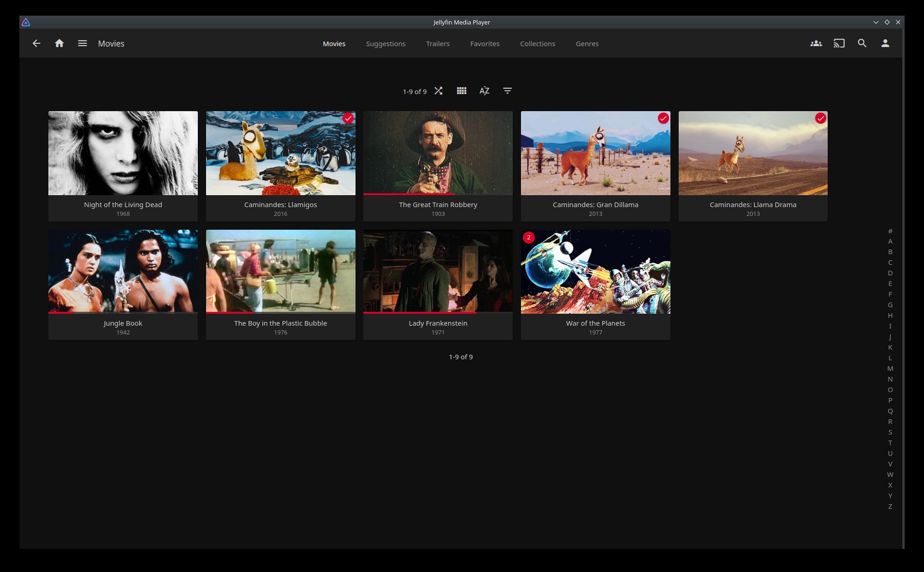Jump to letter Q in alphabet picker

[890, 411]
